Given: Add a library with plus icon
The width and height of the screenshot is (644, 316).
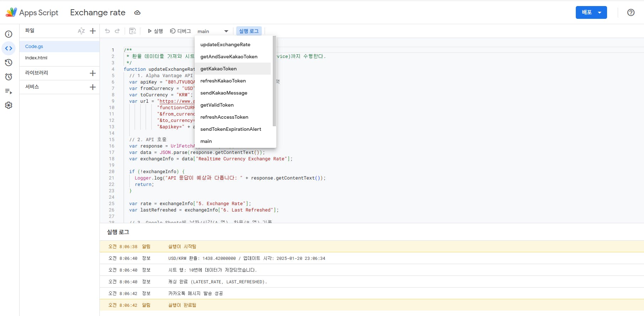Looking at the screenshot, I should (x=93, y=73).
